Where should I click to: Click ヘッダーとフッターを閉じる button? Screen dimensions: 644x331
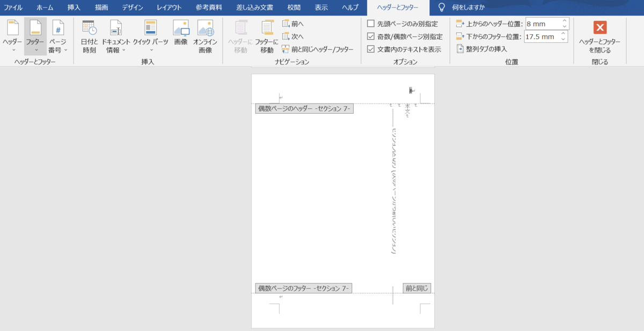(599, 36)
